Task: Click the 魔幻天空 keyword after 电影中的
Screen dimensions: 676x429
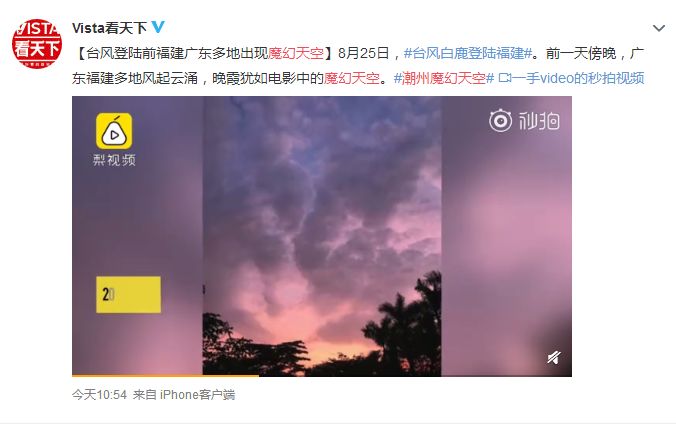Action: 352,78
